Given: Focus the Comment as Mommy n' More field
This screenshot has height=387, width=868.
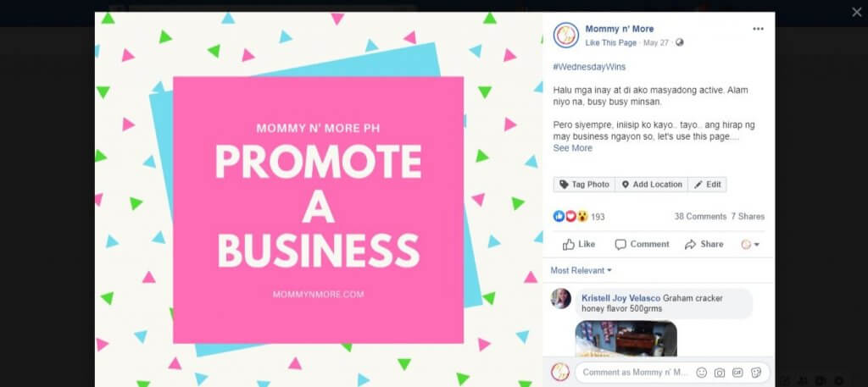Looking at the screenshot, I should 635,373.
